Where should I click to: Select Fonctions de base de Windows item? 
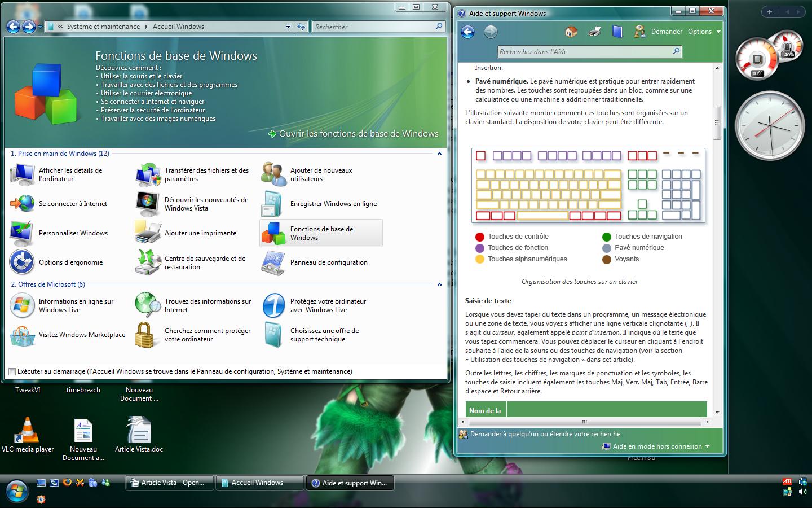321,233
